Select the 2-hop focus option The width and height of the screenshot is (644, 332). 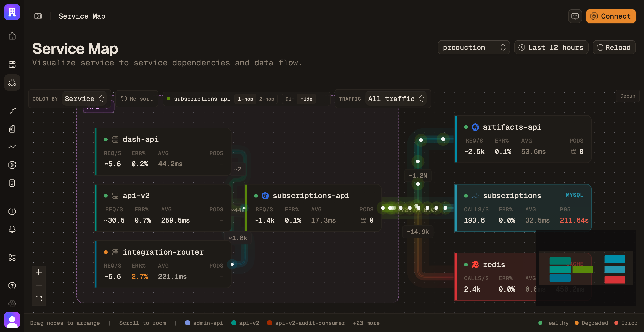click(x=267, y=99)
